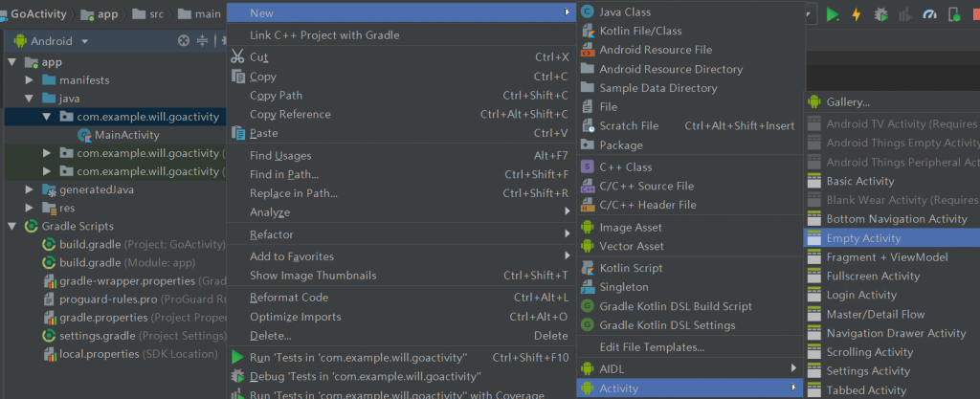Image resolution: width=980 pixels, height=399 pixels.
Task: Create a new Android Resource File
Action: click(x=689, y=50)
